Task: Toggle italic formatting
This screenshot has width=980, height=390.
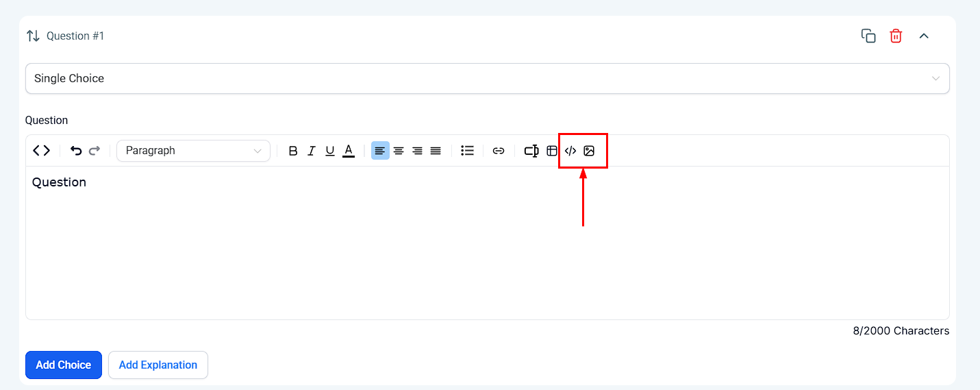Action: coord(312,151)
